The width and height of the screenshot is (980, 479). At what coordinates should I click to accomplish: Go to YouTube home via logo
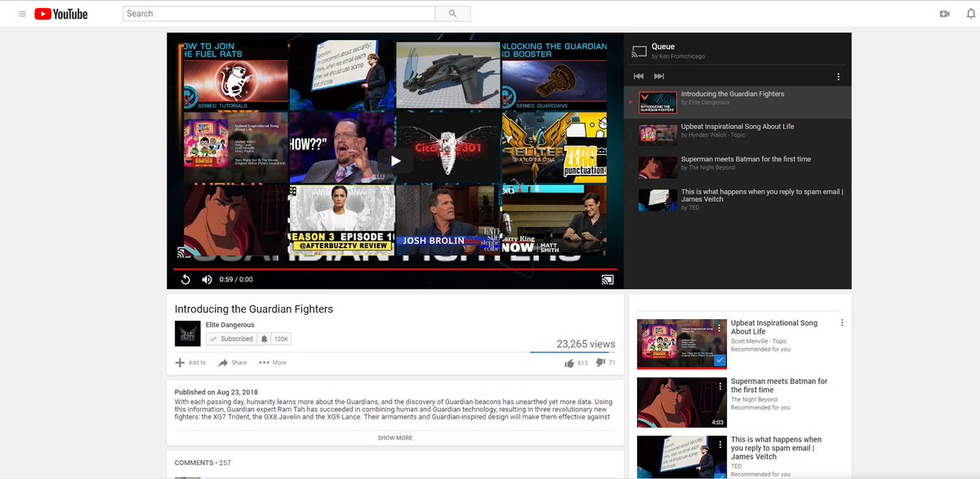(x=61, y=14)
